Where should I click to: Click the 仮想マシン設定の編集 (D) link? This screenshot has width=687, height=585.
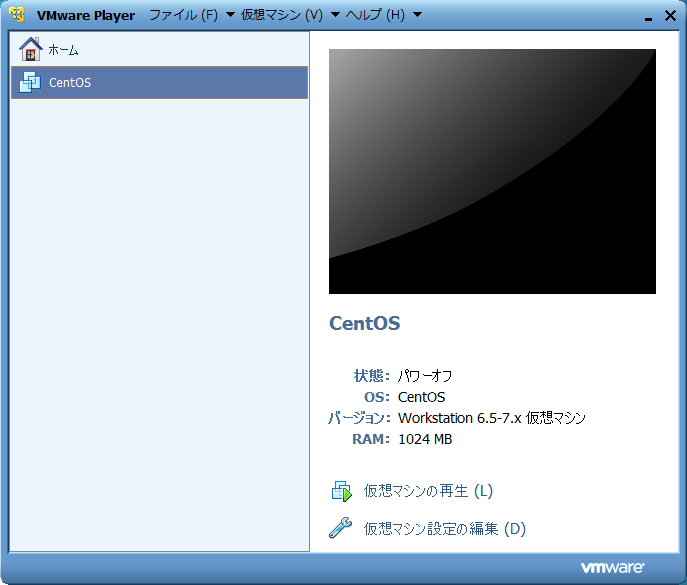click(x=444, y=528)
